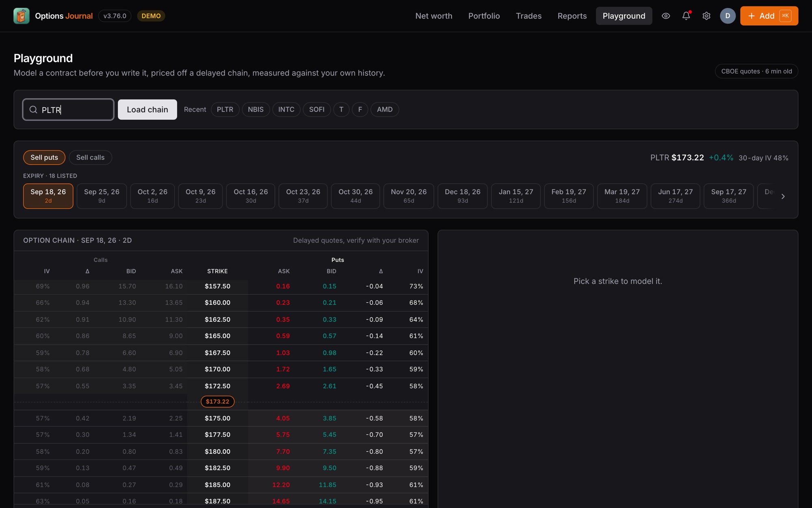Open the D user avatar menu
This screenshot has height=508, width=812.
pyautogui.click(x=728, y=16)
